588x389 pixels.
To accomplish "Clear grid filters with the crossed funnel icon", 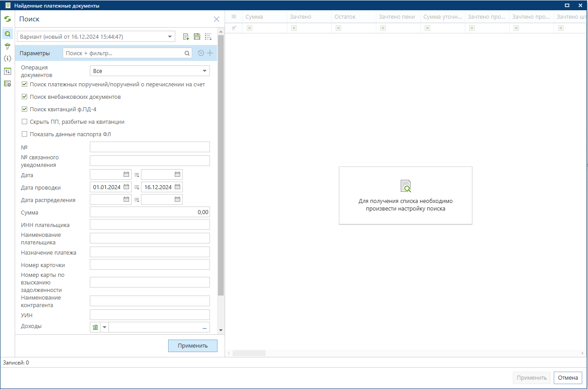I will coord(234,28).
